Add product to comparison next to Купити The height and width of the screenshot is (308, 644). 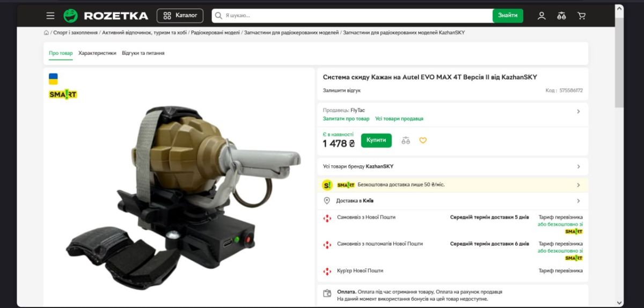coord(406,141)
